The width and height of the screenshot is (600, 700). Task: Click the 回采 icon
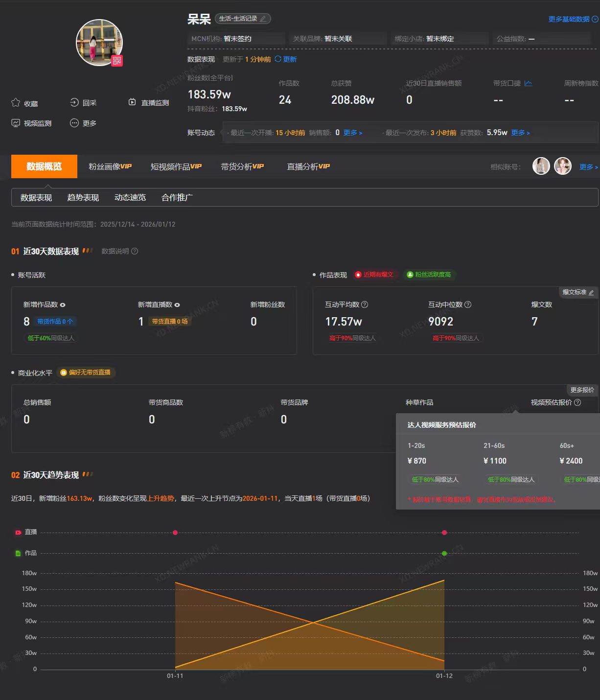tap(74, 102)
